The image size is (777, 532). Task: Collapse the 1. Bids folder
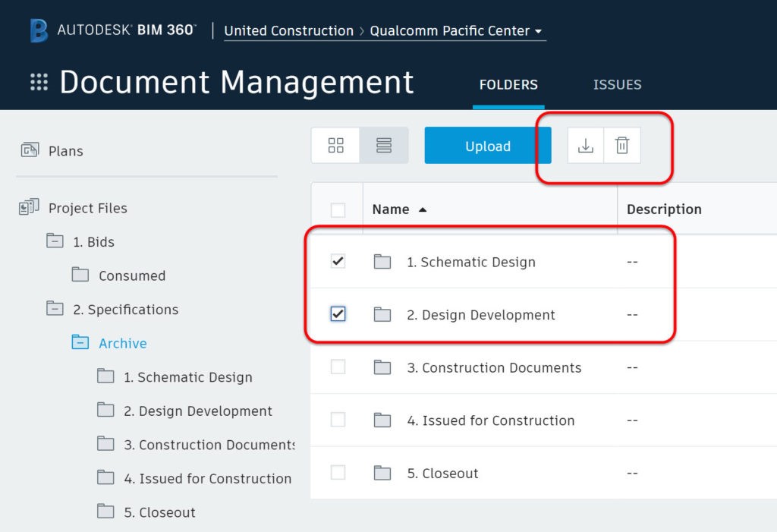click(55, 241)
